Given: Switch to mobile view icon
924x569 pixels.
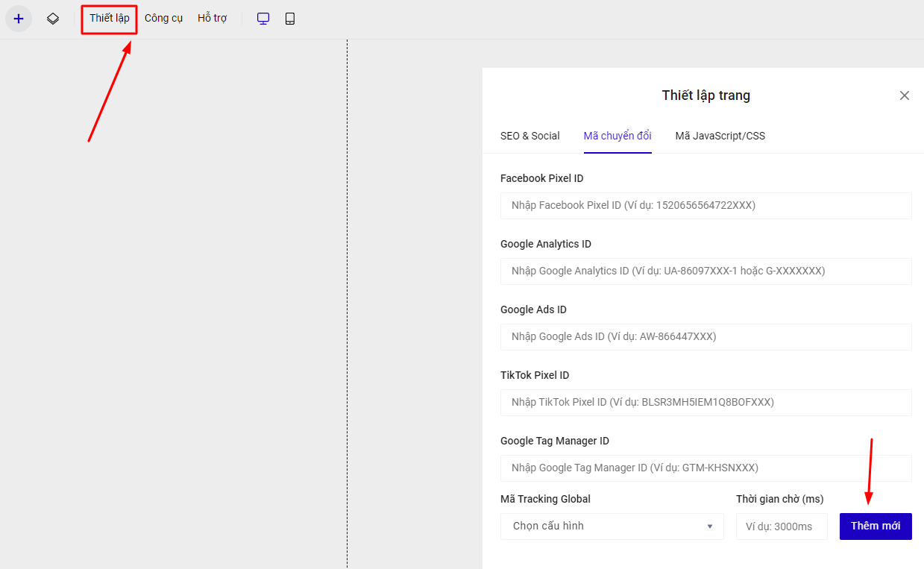Looking at the screenshot, I should tap(290, 19).
